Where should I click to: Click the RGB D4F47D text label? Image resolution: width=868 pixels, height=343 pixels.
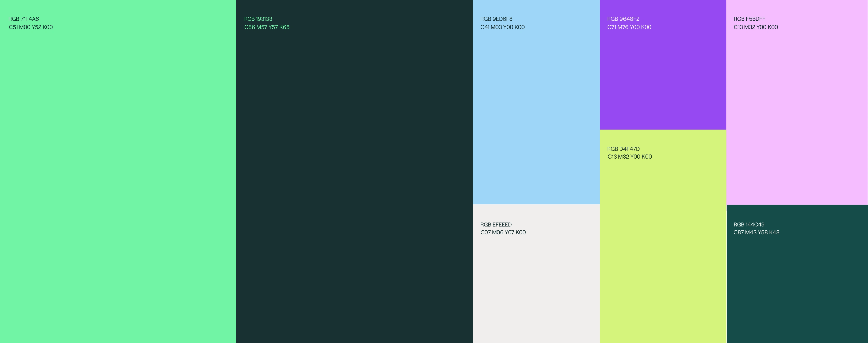[x=623, y=149]
